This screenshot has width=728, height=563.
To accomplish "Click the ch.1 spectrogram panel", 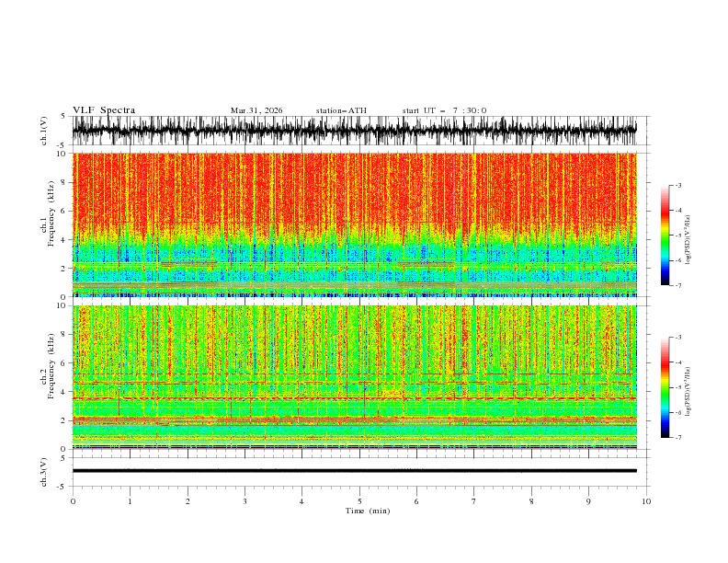I will click(x=354, y=224).
